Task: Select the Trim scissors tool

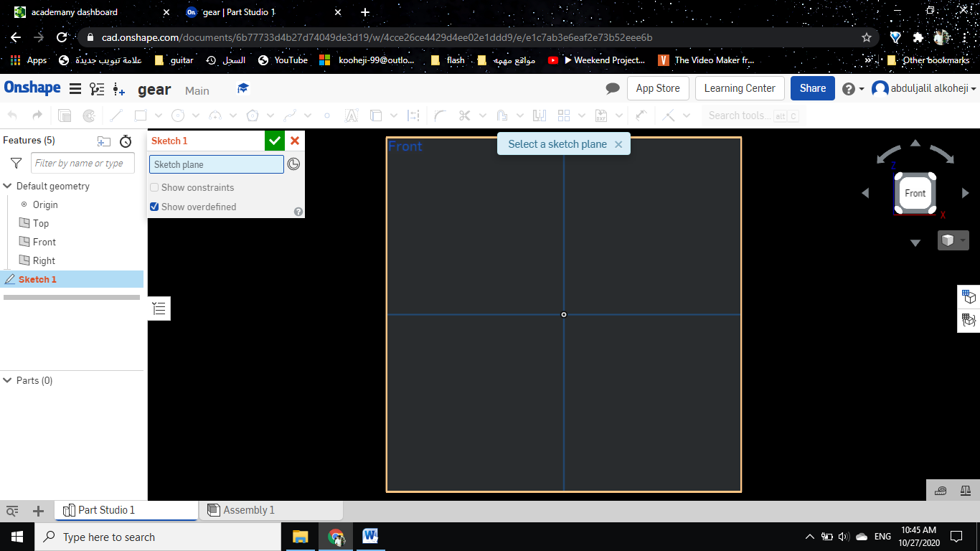Action: tap(464, 116)
